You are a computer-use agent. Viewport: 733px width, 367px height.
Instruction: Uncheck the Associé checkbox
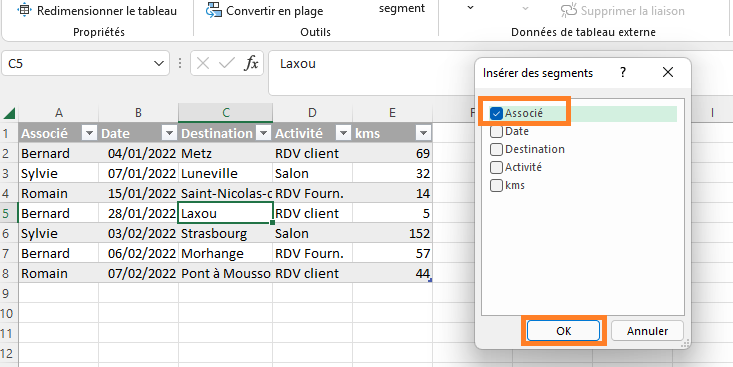click(497, 114)
